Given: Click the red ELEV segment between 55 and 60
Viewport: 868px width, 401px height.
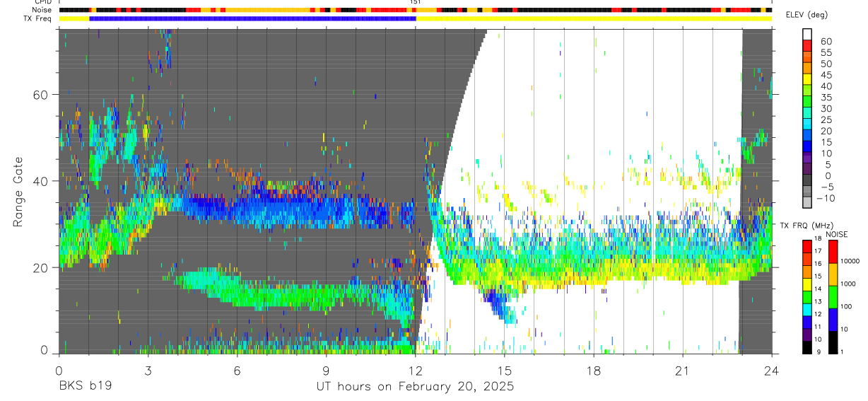Looking at the screenshot, I should (807, 47).
